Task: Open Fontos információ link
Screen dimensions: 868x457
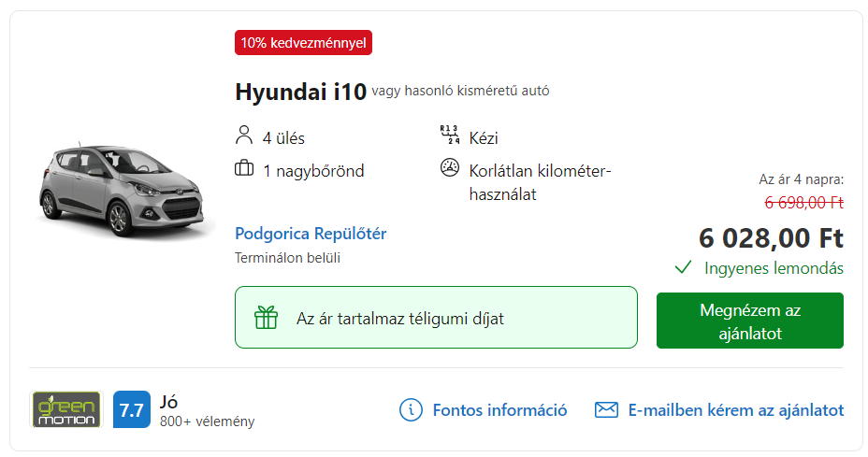Action: click(499, 410)
